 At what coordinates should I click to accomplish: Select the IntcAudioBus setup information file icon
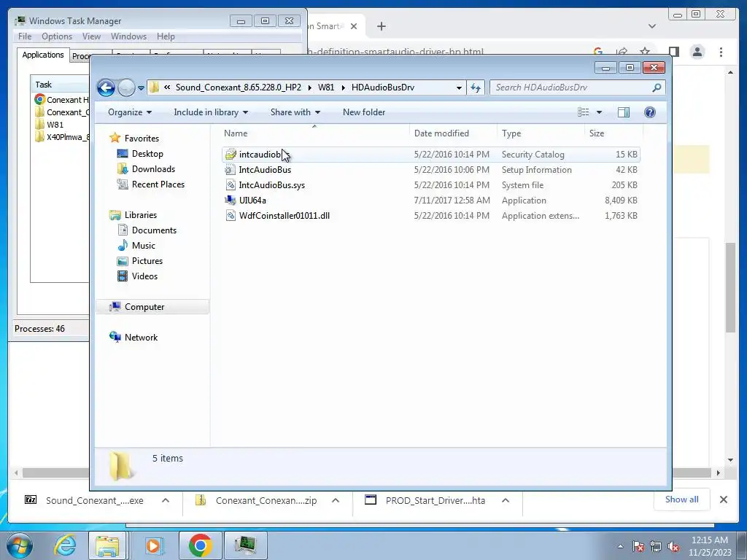(231, 169)
